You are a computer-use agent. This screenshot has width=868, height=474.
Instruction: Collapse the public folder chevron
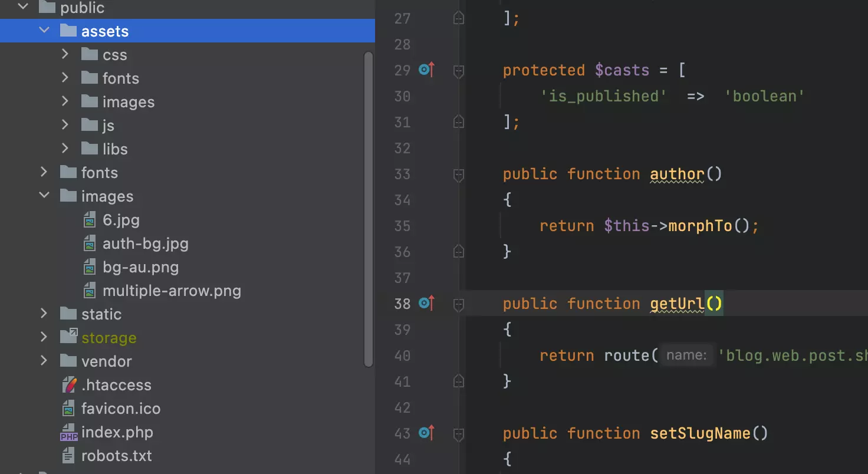pos(23,7)
